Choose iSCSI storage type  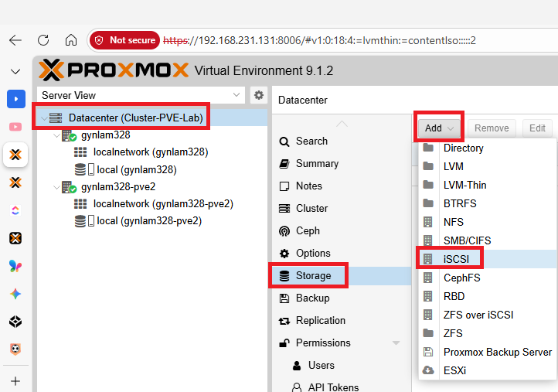pos(488,259)
